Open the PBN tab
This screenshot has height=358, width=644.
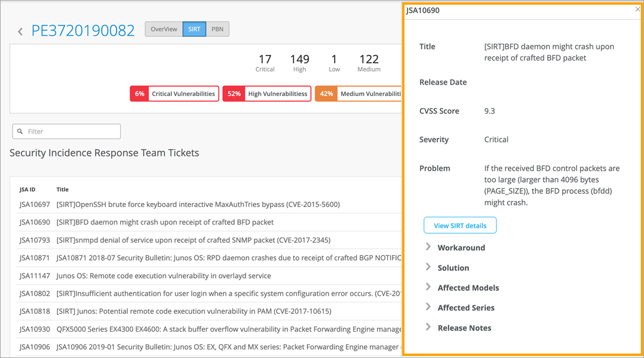pos(217,29)
